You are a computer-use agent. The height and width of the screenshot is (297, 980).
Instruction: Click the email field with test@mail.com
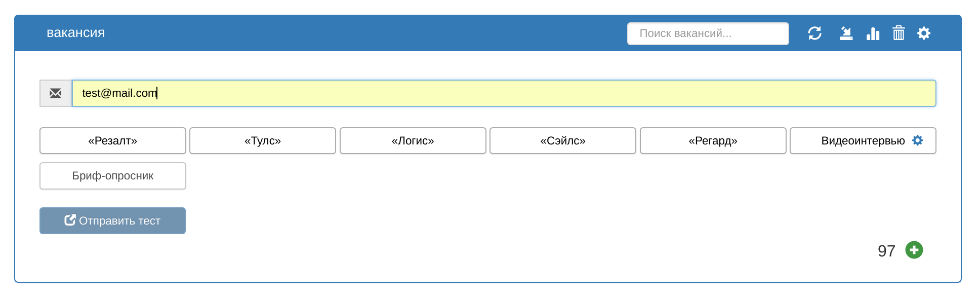coord(504,93)
